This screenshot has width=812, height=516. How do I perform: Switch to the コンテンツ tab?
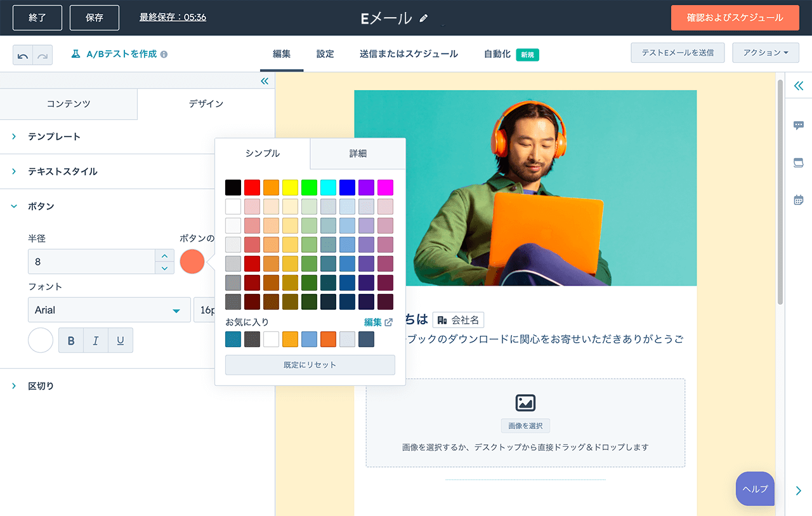point(69,104)
